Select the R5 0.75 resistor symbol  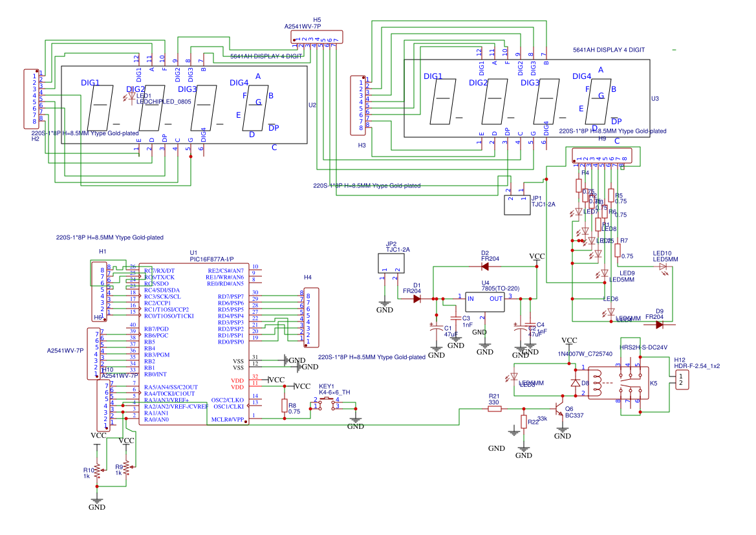611,195
